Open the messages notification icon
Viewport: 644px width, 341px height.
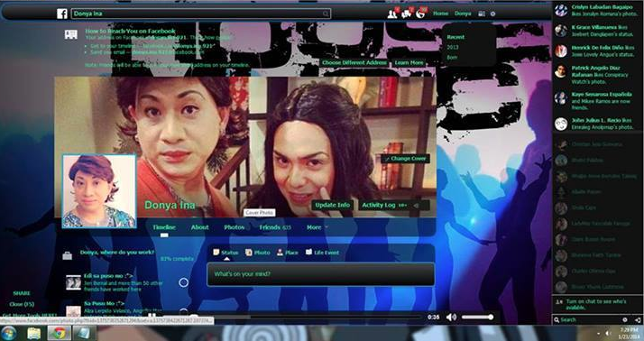pyautogui.click(x=407, y=14)
